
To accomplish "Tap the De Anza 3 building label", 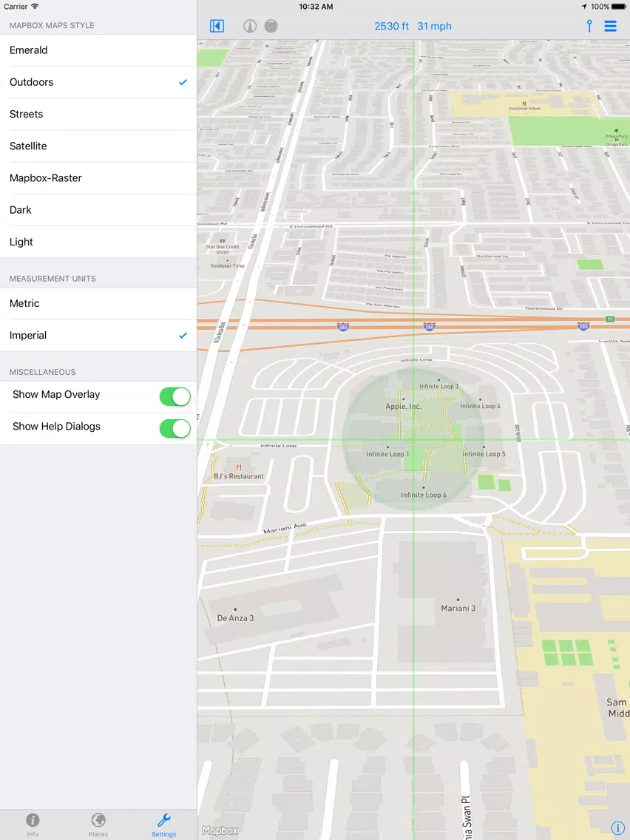I will [235, 618].
